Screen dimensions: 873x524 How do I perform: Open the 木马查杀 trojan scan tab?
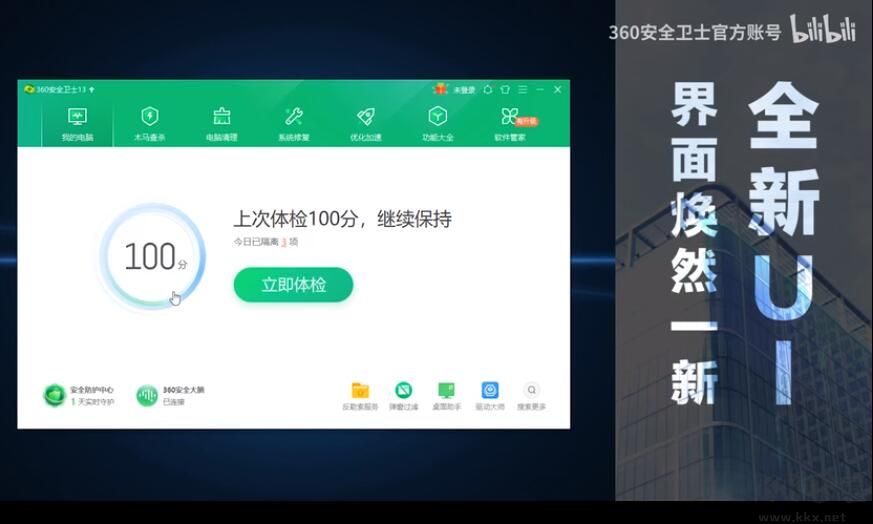[x=149, y=124]
